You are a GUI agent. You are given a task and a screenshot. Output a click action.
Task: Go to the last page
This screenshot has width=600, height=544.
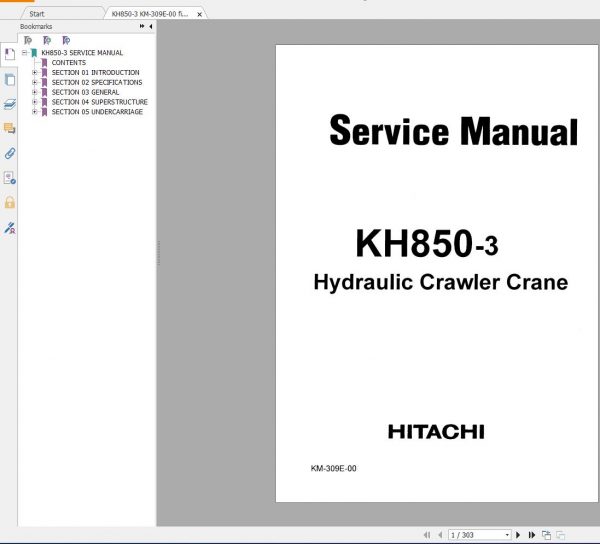(532, 535)
